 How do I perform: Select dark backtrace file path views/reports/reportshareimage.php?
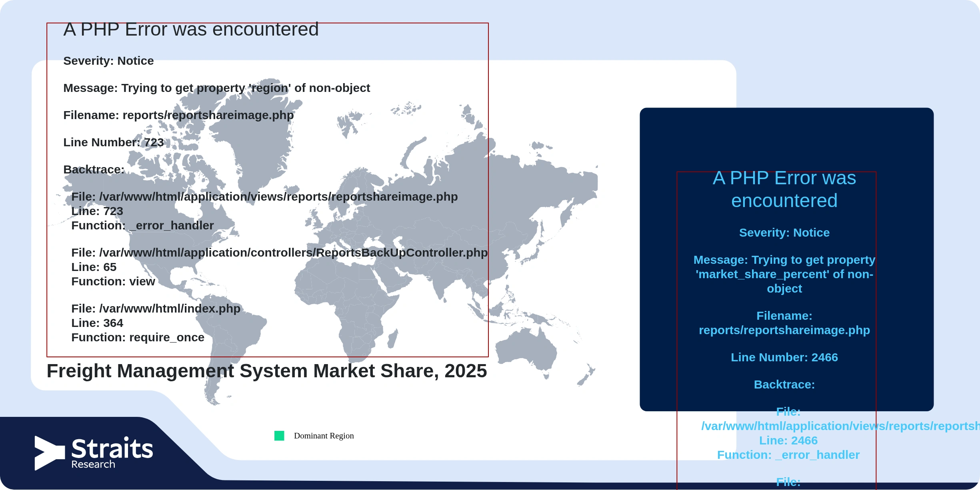264,197
